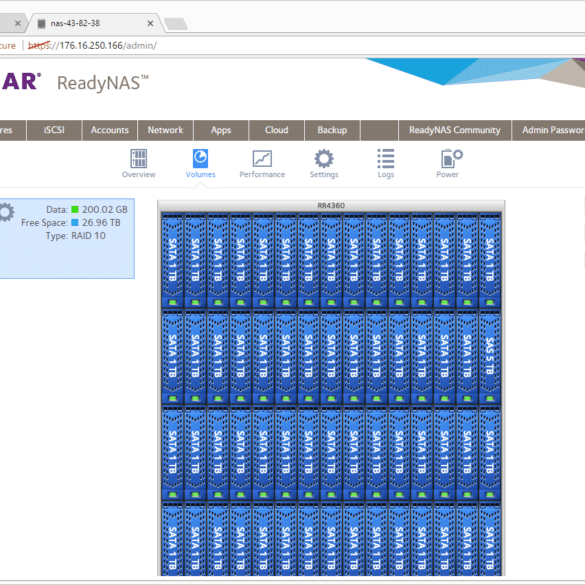This screenshot has height=585, width=585.
Task: Open the Performance chart icon
Action: click(262, 159)
